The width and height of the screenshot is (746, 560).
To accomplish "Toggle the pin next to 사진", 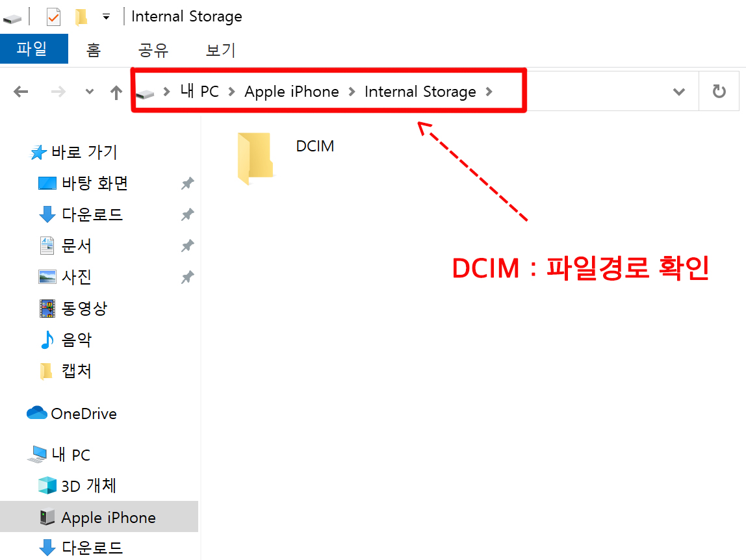I will tap(187, 277).
